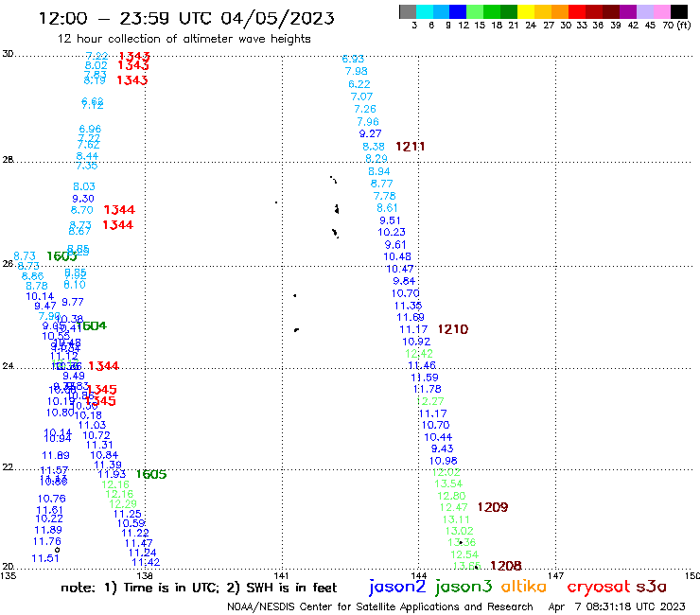Click the wave height "9.77"
Screen dimensions: 700x615
coord(72,302)
